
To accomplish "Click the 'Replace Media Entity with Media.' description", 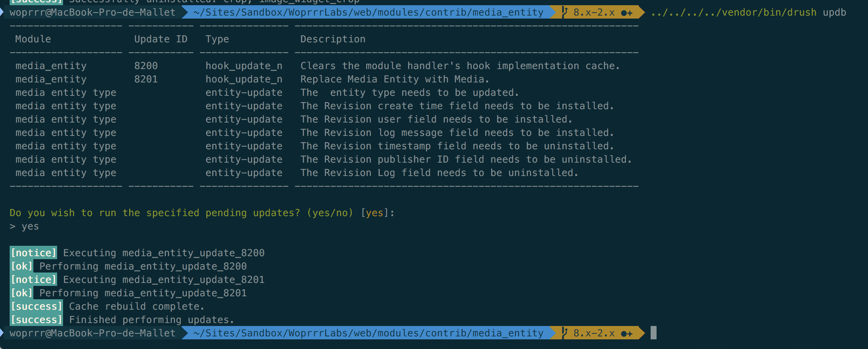I will click(x=395, y=79).
